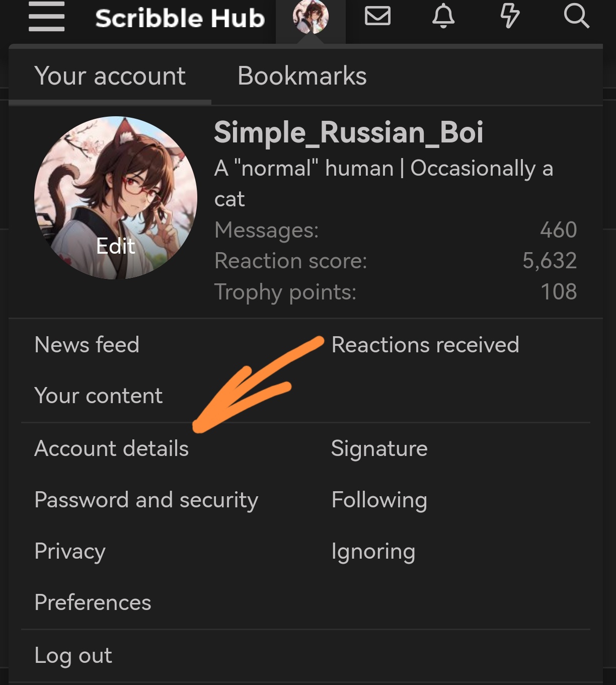The image size is (616, 685).
Task: Open Preferences
Action: (93, 603)
